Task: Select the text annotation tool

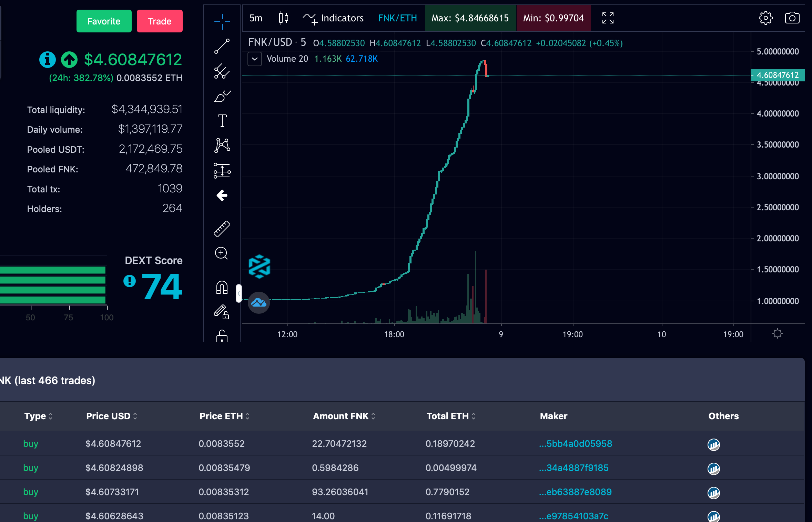Action: [x=222, y=121]
